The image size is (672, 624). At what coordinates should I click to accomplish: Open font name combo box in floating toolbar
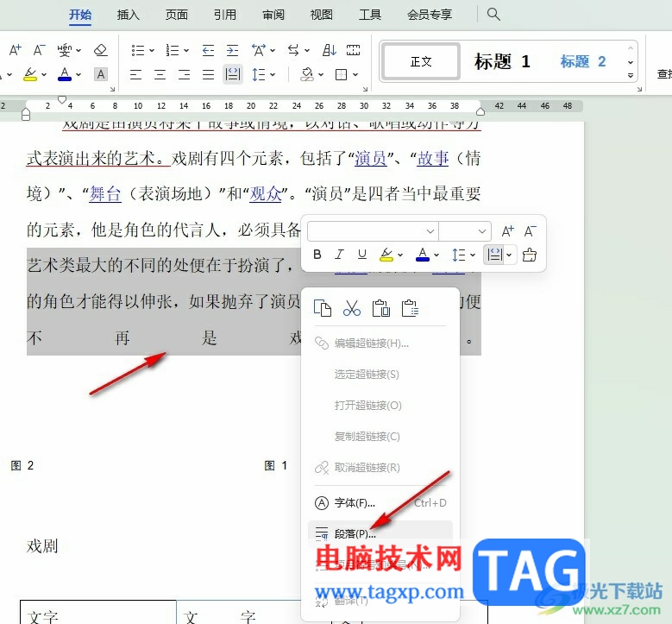[373, 231]
